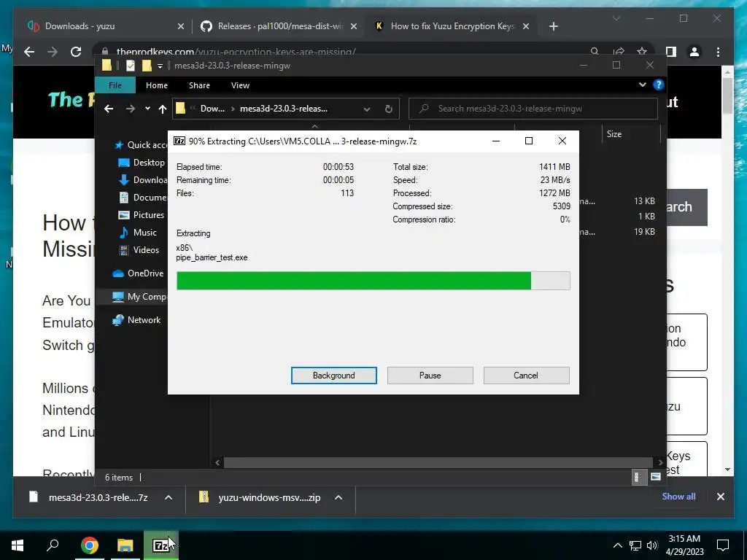Click Show all downloads link
The height and width of the screenshot is (560, 747).
click(678, 496)
